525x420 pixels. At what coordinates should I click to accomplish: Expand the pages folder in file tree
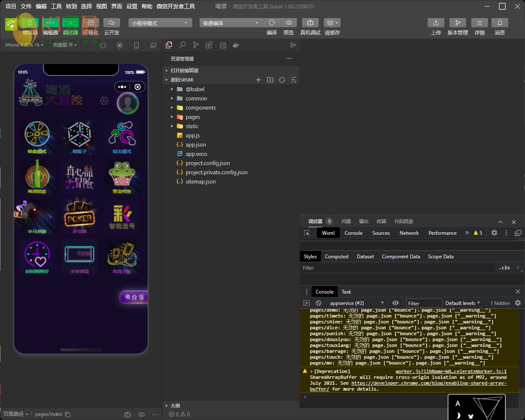pyautogui.click(x=193, y=117)
